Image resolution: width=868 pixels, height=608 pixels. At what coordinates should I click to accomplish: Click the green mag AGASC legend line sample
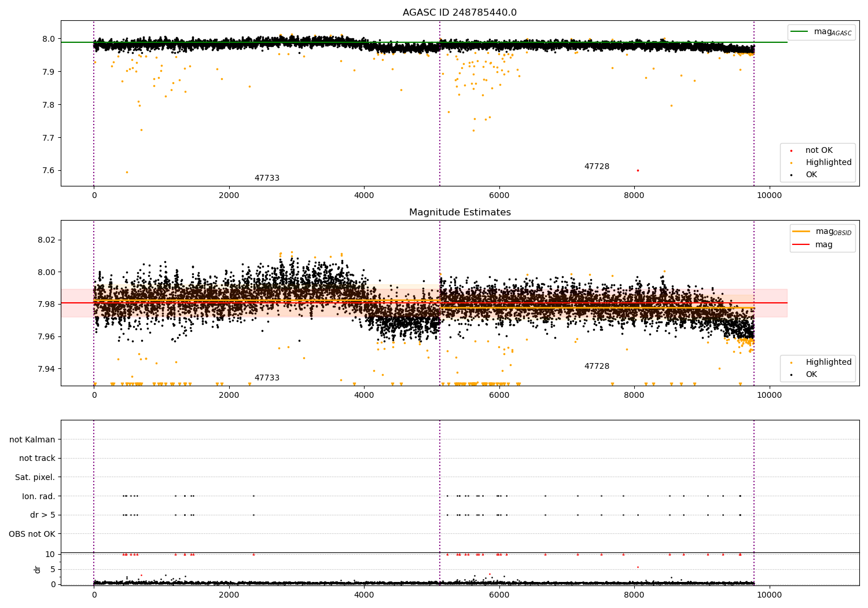799,32
